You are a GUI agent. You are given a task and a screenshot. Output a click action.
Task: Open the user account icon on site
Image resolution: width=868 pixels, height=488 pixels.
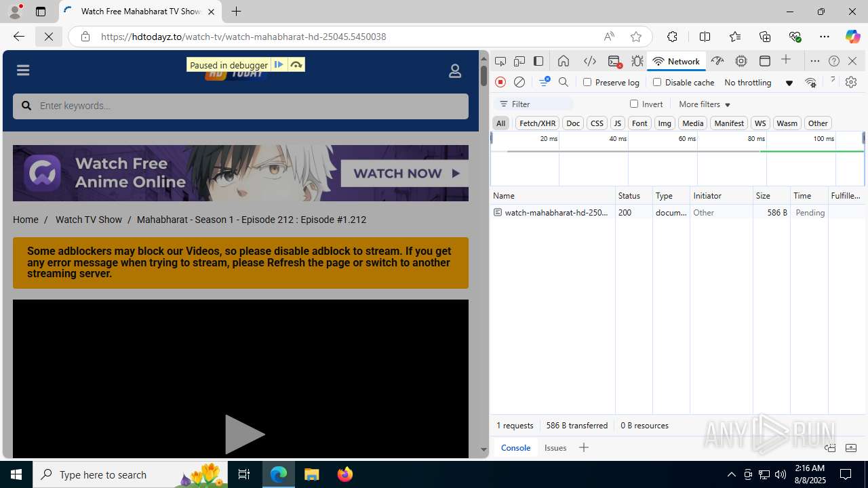click(455, 70)
